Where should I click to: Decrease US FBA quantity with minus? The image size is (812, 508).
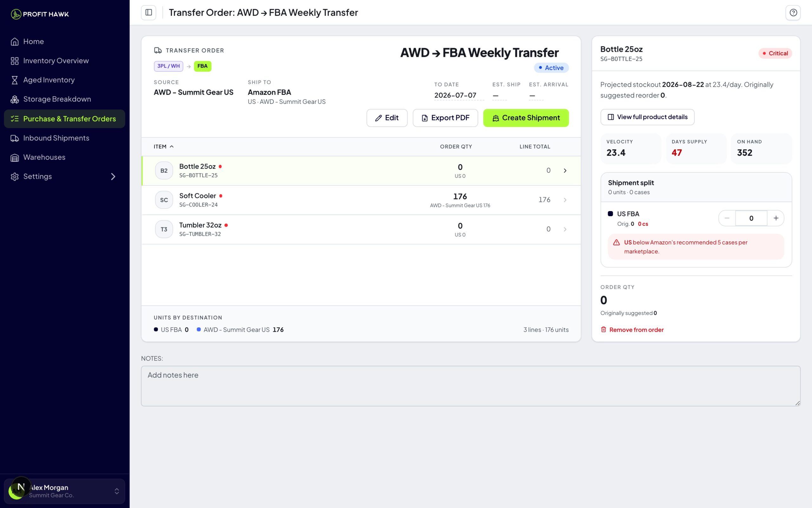click(727, 218)
